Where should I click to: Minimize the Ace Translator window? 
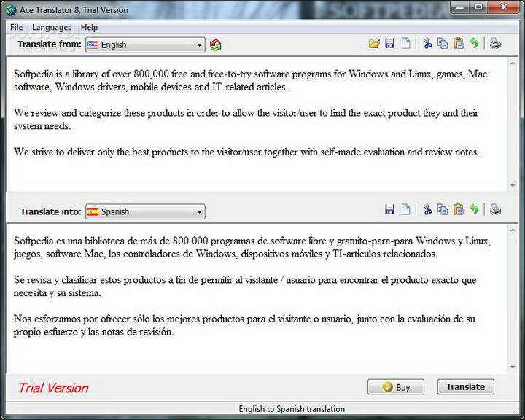(459, 7)
